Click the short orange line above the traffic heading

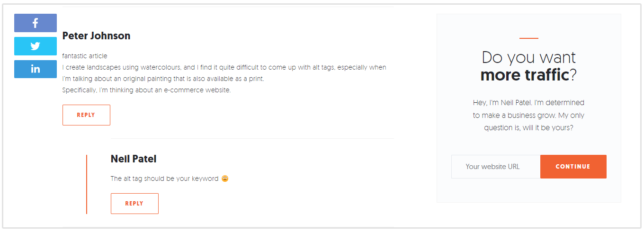(528, 38)
